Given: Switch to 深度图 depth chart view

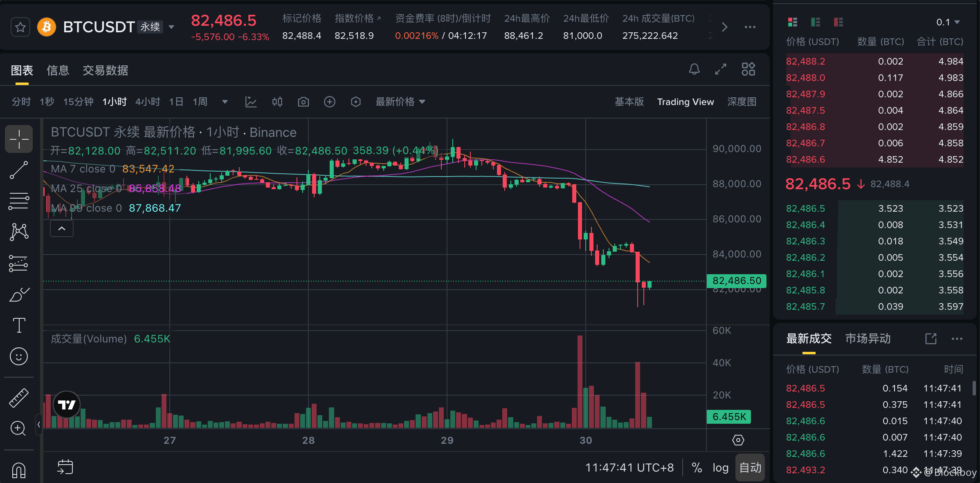Looking at the screenshot, I should point(741,102).
